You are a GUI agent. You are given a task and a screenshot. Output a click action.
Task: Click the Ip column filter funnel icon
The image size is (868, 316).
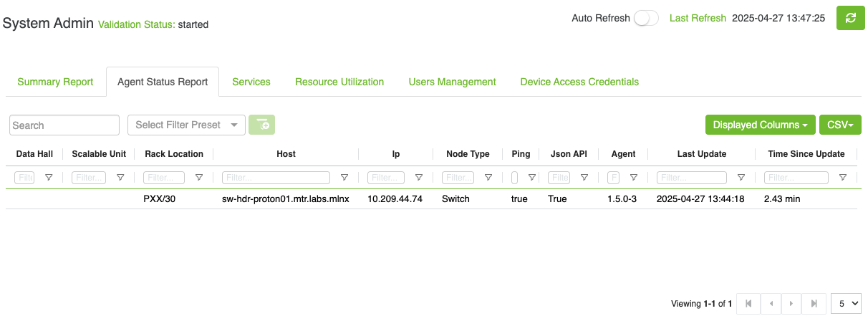[419, 178]
